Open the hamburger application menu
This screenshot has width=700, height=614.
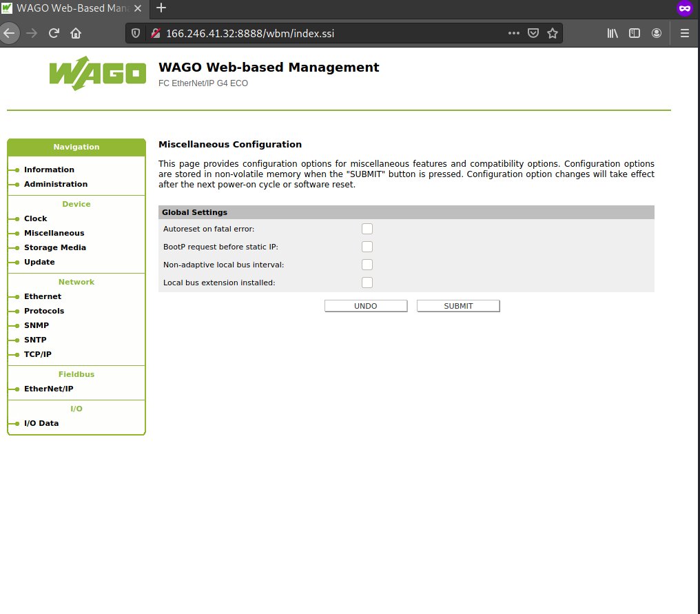685,33
